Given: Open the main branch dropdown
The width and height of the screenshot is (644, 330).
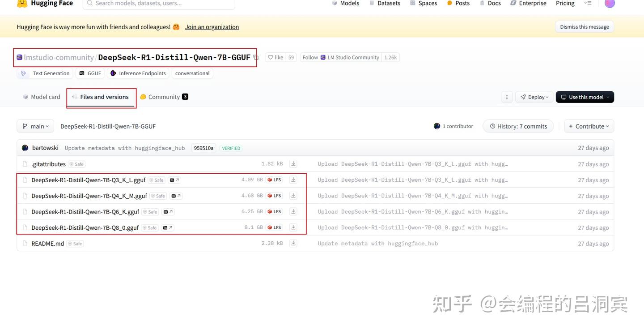Looking at the screenshot, I should point(35,126).
